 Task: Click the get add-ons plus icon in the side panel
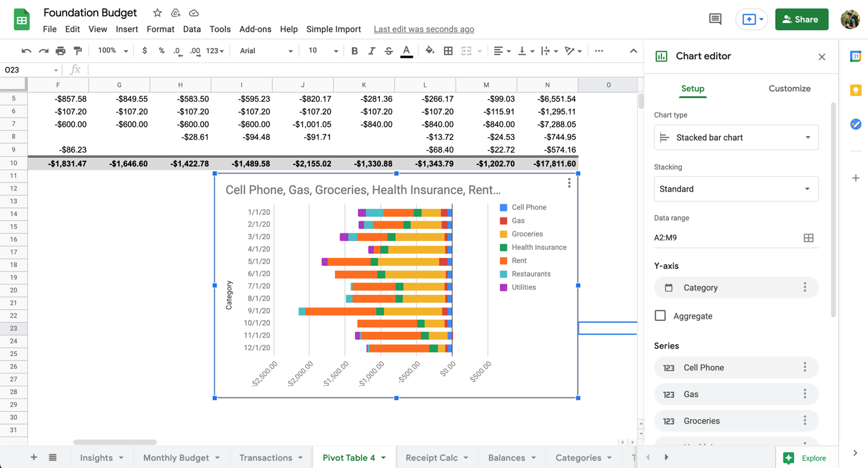pos(856,178)
